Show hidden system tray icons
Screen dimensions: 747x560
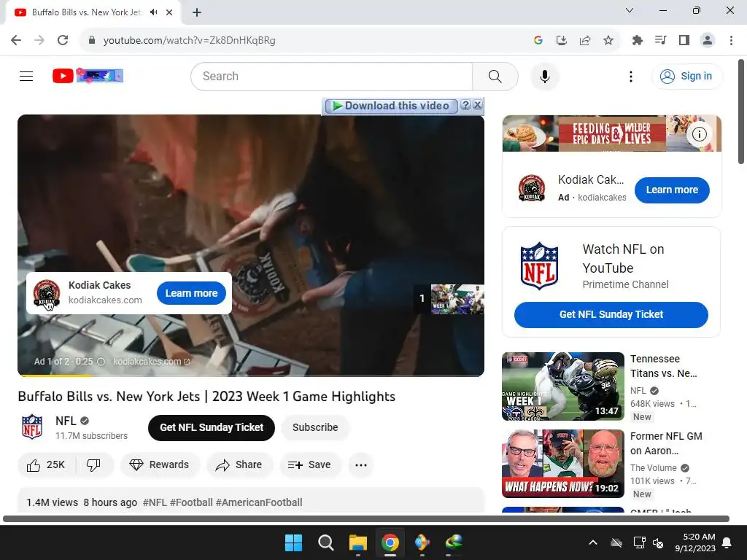pos(593,542)
